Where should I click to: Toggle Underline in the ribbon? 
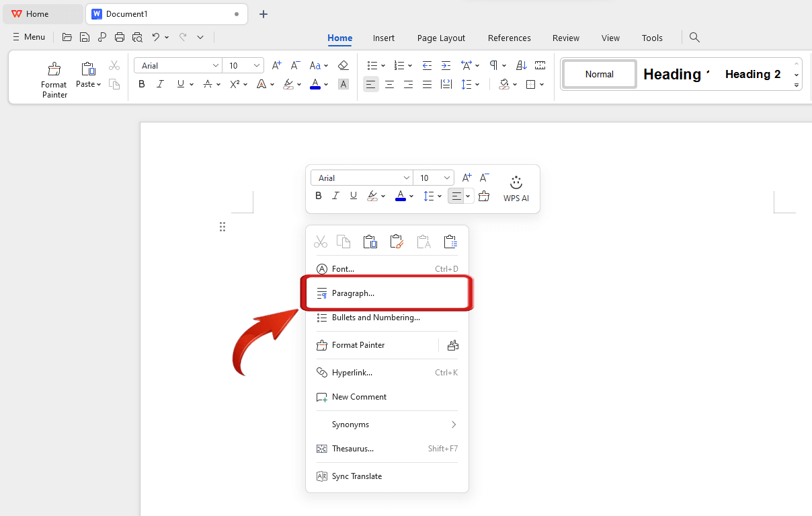coord(180,84)
